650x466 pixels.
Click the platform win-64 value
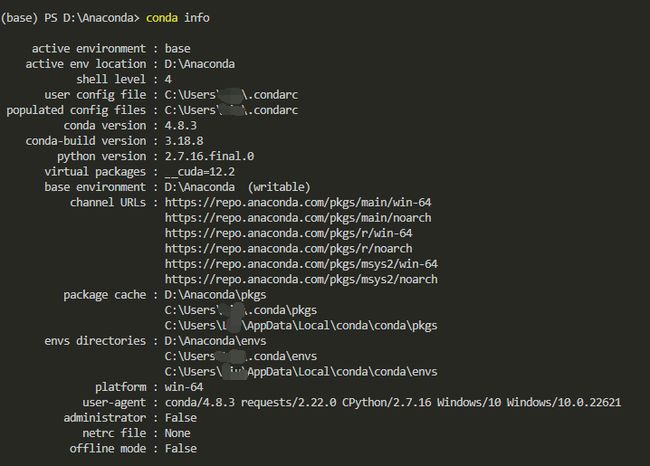click(x=184, y=387)
